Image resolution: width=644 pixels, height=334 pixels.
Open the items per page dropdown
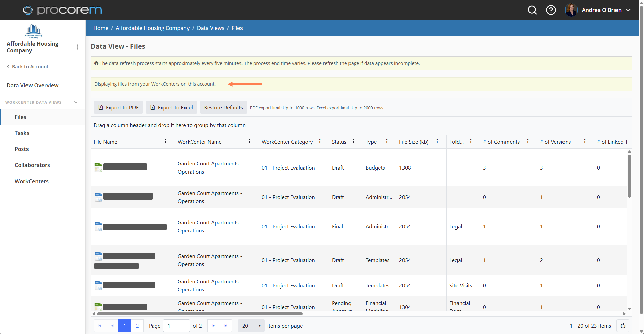point(251,326)
